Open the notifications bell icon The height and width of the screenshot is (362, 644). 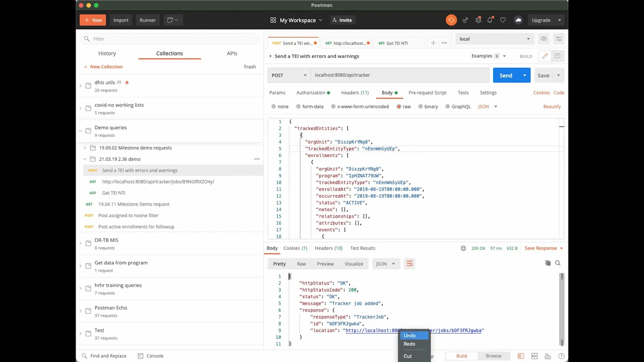coord(490,20)
